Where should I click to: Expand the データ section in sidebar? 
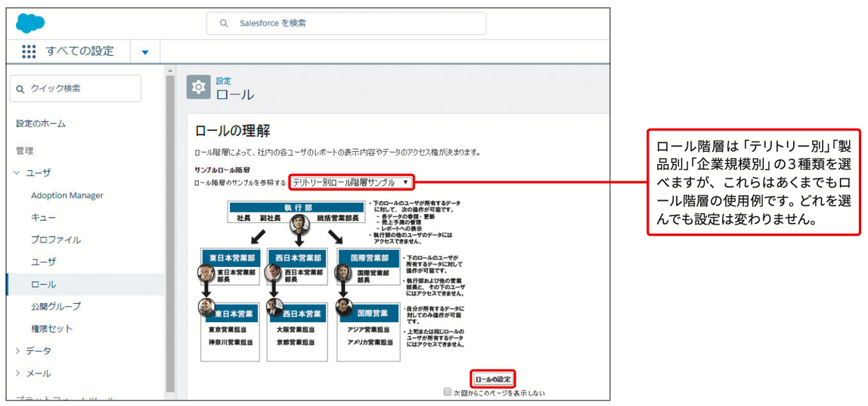click(x=17, y=351)
